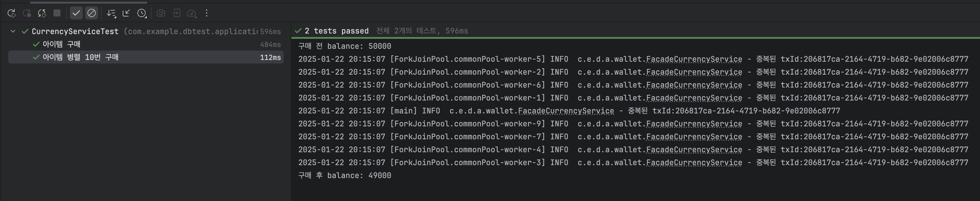Viewport: 980px width, 201px height.
Task: Open FacadeCurrencyService link in worker-6 line
Action: click(x=694, y=85)
